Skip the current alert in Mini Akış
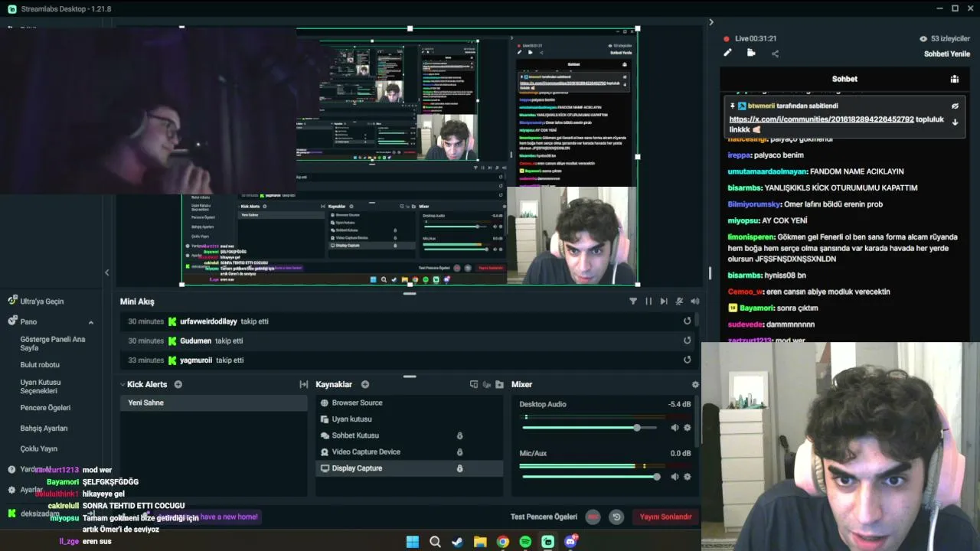The width and height of the screenshot is (980, 551). 664,302
